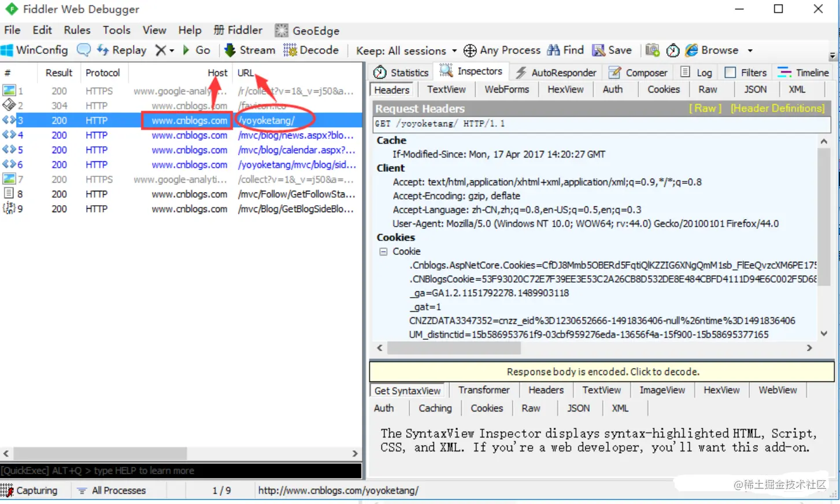
Task: Collapse the Cookie tree node
Action: coord(383,251)
